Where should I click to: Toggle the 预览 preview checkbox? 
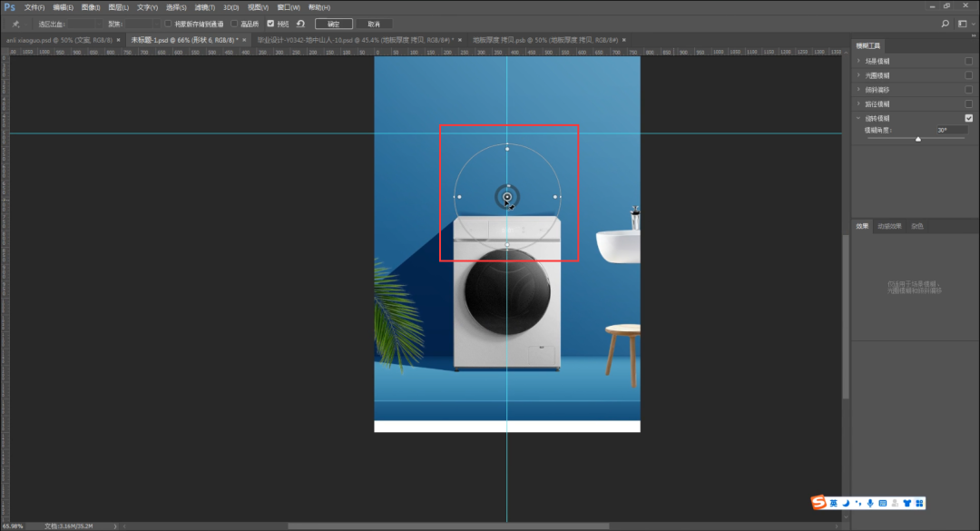(270, 24)
